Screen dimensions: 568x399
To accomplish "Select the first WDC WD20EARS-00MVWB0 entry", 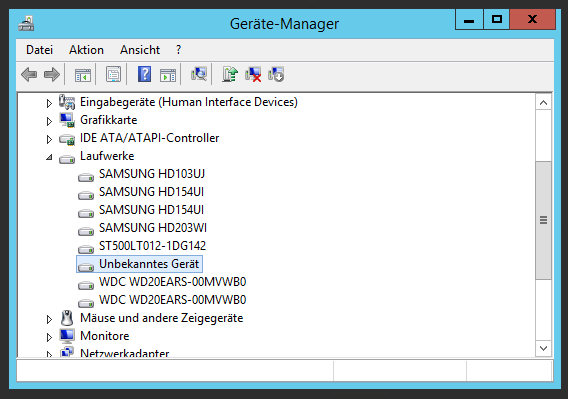I will 172,282.
